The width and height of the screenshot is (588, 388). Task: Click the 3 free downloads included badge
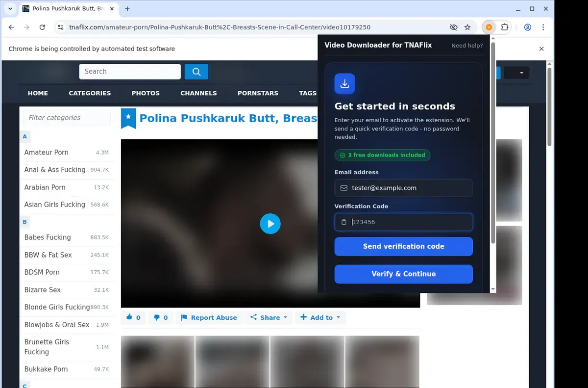point(382,155)
